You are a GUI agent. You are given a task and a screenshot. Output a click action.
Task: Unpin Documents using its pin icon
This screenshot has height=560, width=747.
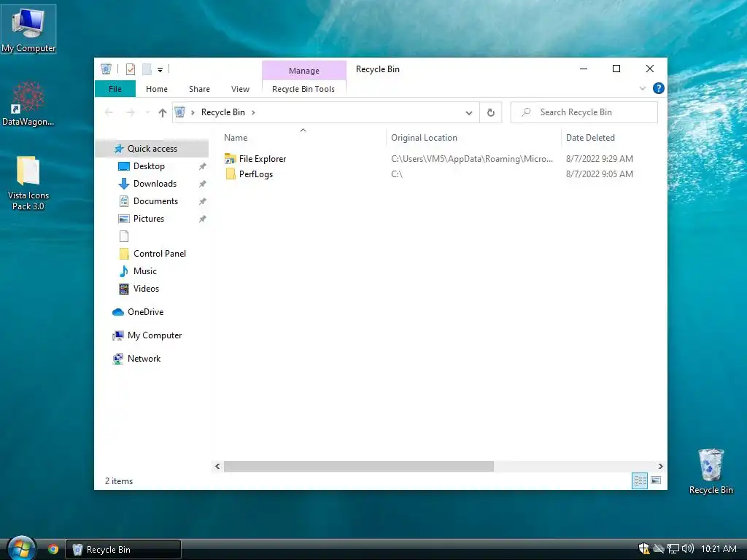tap(203, 201)
